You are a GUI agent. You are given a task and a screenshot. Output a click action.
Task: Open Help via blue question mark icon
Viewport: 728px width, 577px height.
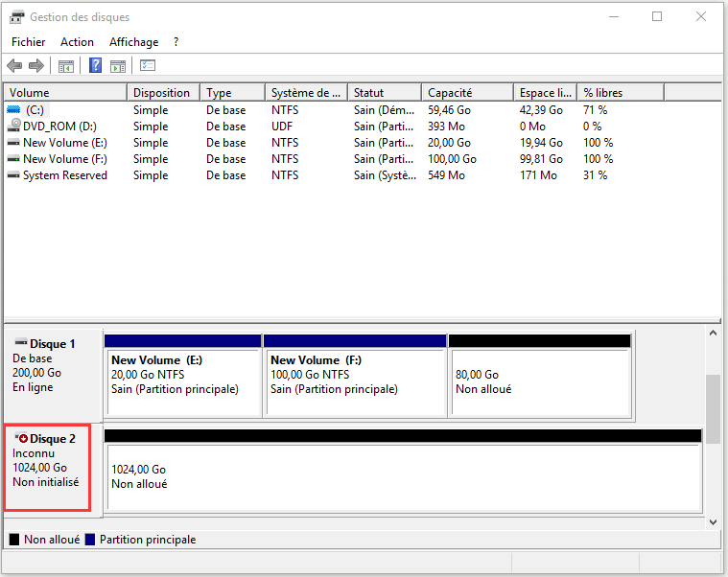[96, 66]
